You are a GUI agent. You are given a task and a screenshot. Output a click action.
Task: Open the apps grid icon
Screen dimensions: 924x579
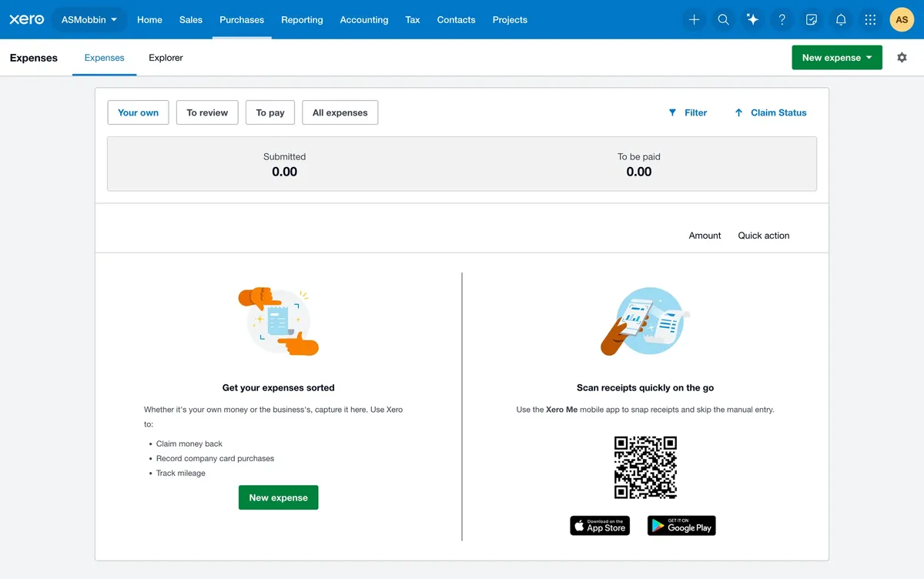870,20
